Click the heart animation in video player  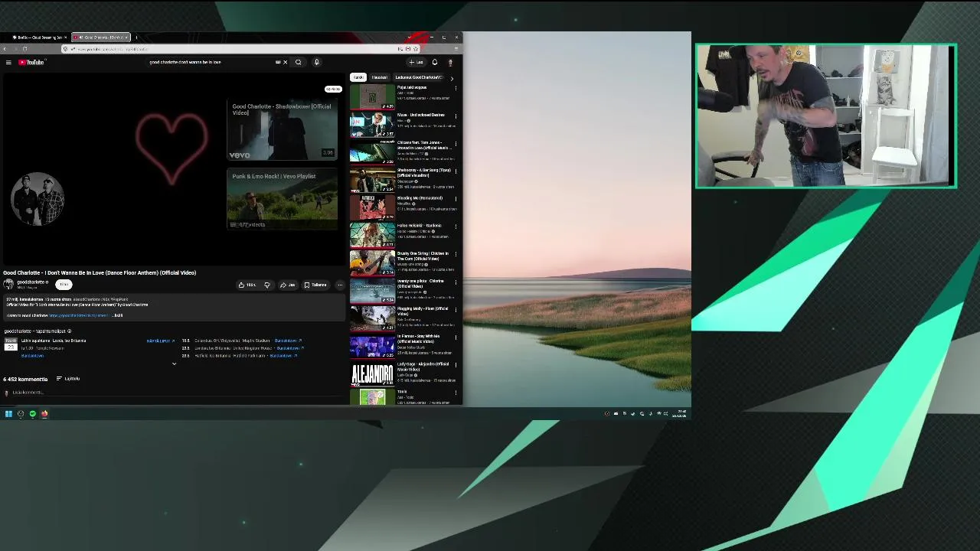[171, 149]
